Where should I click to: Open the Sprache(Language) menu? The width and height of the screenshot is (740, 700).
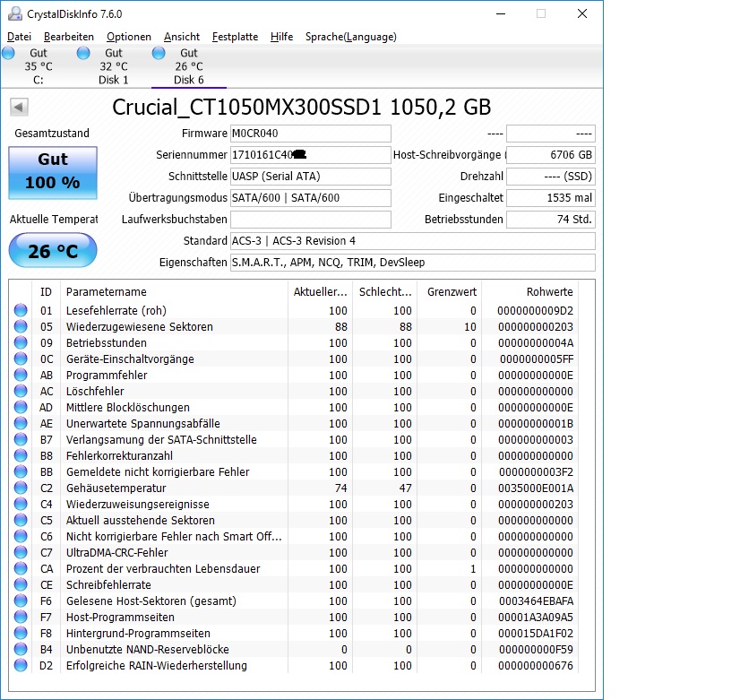(350, 37)
